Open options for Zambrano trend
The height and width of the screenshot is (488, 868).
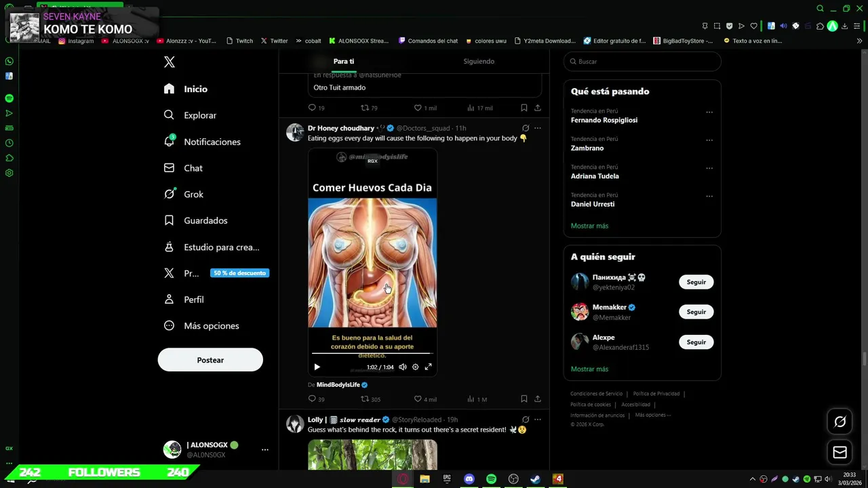click(709, 140)
